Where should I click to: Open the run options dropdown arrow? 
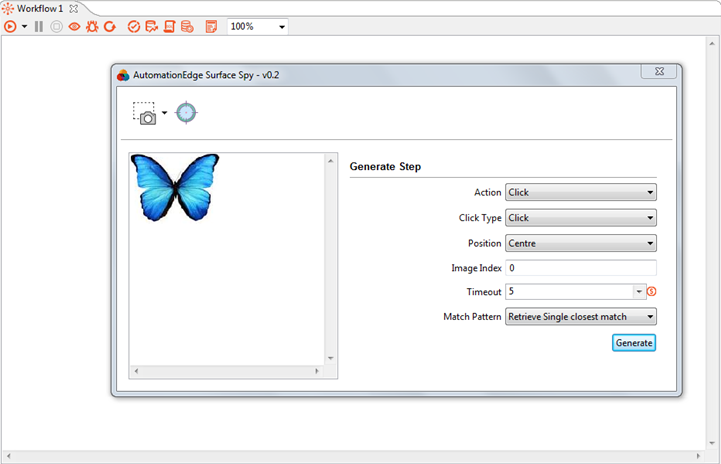click(24, 27)
